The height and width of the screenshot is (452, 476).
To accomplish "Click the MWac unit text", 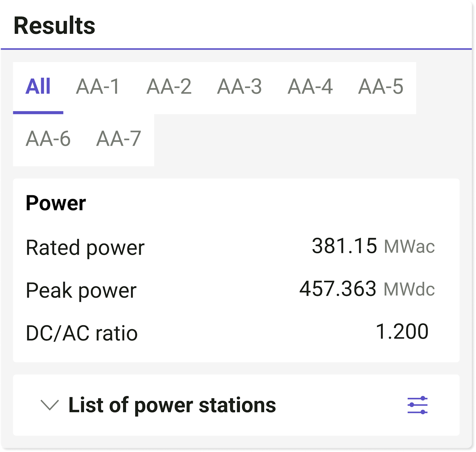I will click(410, 247).
